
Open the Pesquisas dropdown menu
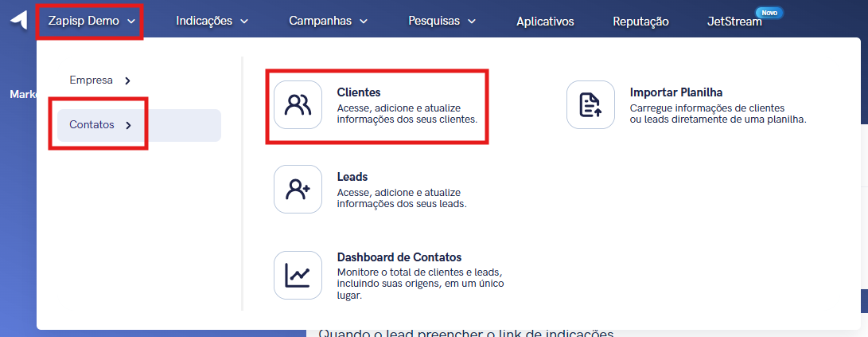click(442, 21)
